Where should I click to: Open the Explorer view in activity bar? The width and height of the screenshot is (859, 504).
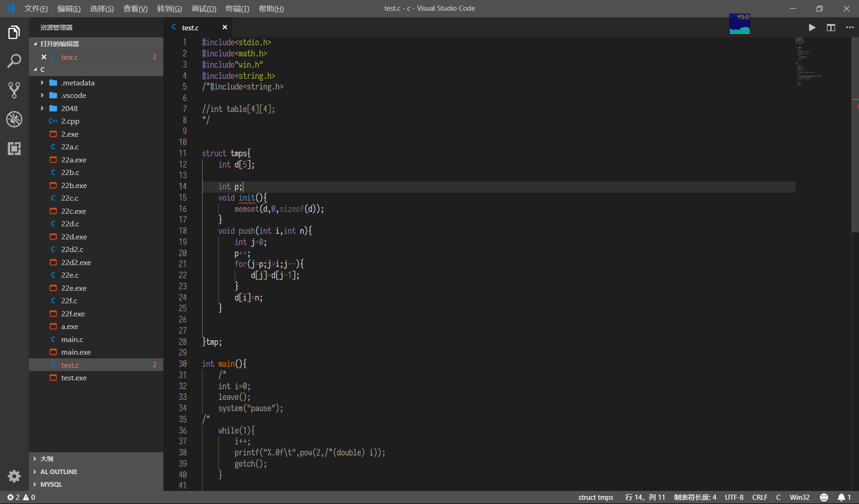[14, 33]
